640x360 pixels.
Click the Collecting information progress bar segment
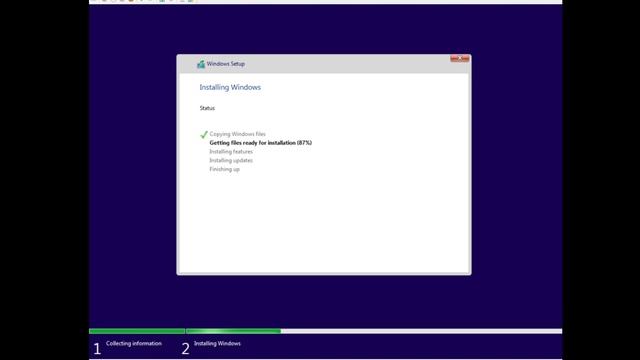(x=137, y=331)
